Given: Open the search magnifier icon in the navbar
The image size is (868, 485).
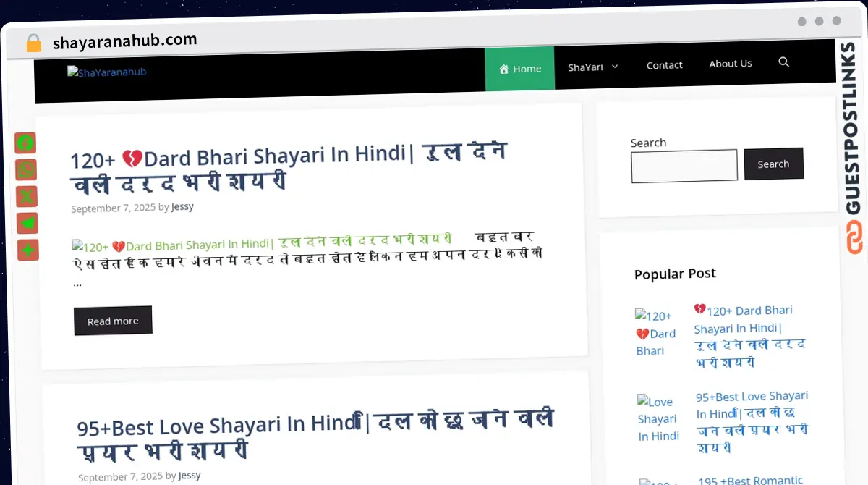Looking at the screenshot, I should pyautogui.click(x=784, y=62).
